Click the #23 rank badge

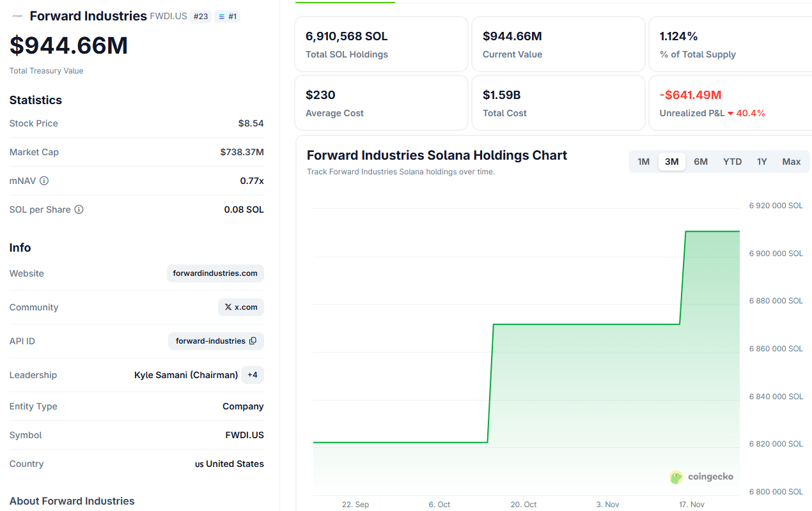click(x=201, y=17)
